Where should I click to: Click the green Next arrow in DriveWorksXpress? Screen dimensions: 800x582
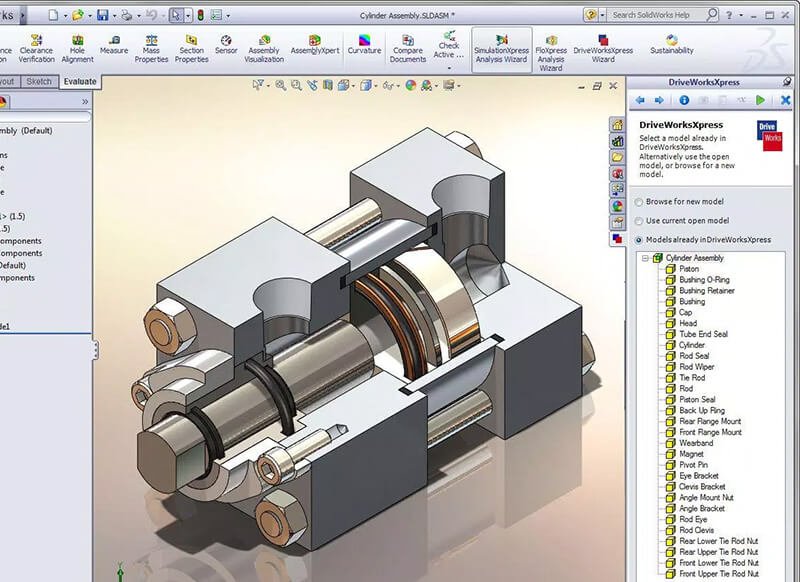(x=758, y=100)
